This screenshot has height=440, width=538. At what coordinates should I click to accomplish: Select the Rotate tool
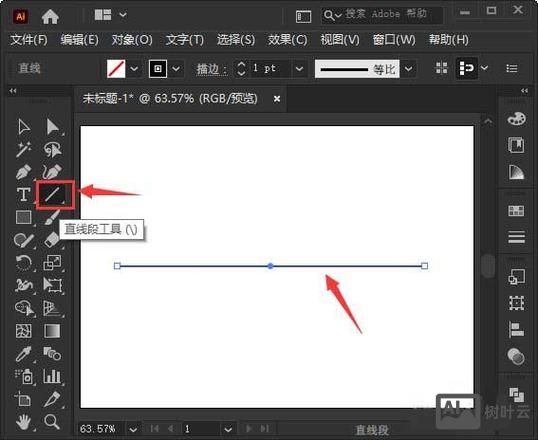[23, 263]
